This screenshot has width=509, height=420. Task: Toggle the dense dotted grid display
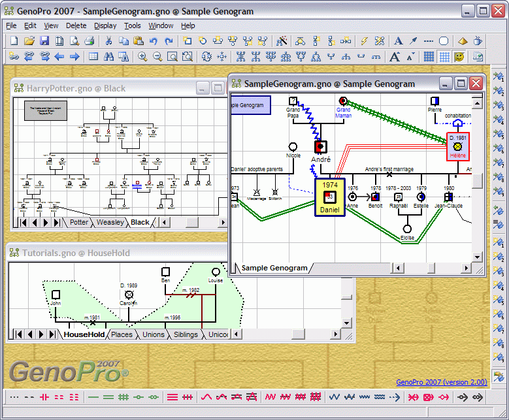tap(429, 57)
